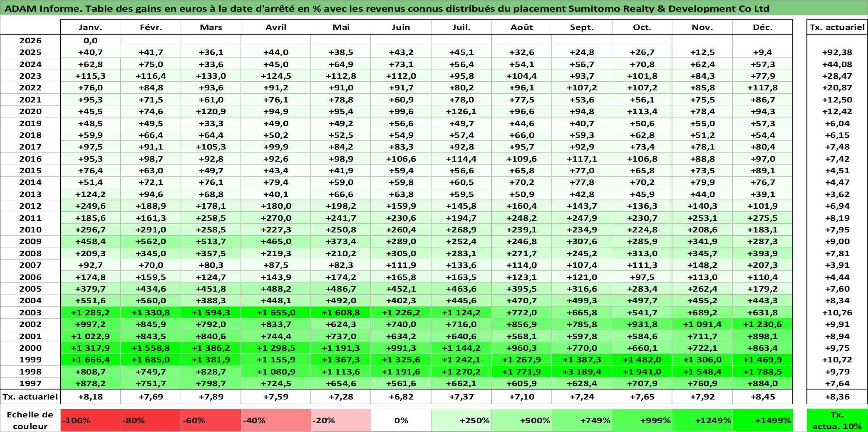Image resolution: width=868 pixels, height=432 pixels.
Task: Select the 1999 row label
Action: coord(30,360)
